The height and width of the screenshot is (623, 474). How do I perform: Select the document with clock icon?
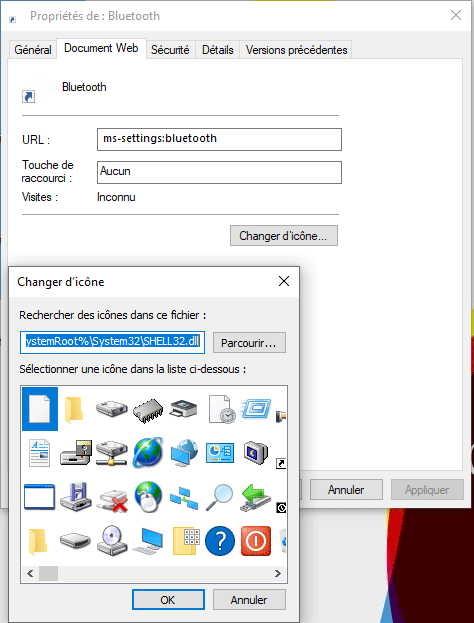(x=222, y=409)
